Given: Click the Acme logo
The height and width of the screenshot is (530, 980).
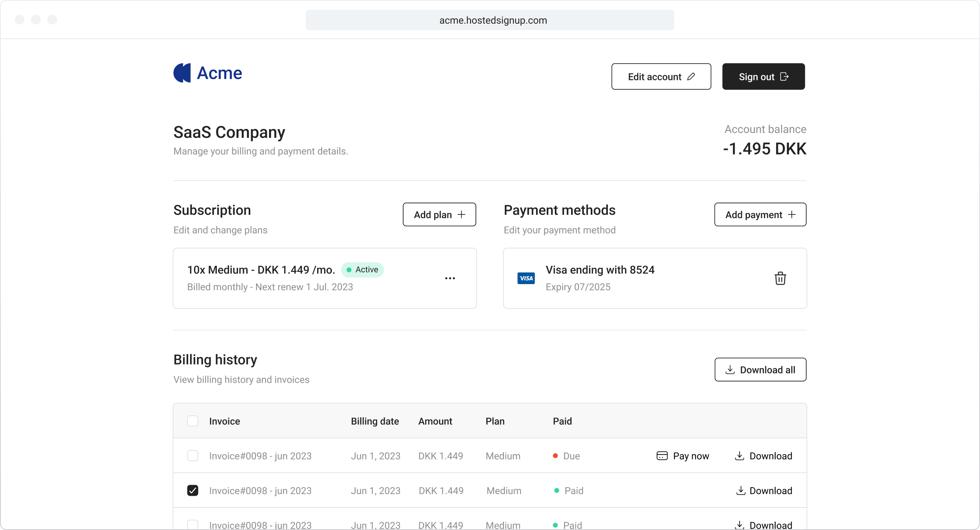Looking at the screenshot, I should [207, 73].
